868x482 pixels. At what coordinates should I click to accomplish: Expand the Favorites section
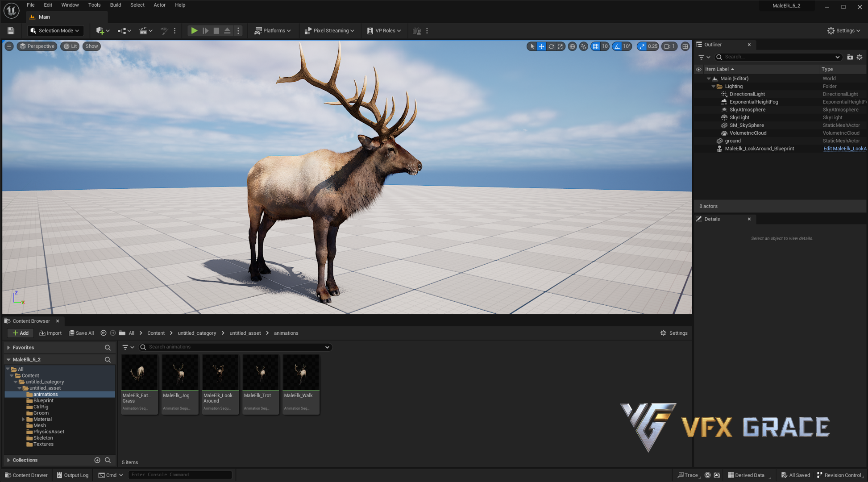pos(8,348)
